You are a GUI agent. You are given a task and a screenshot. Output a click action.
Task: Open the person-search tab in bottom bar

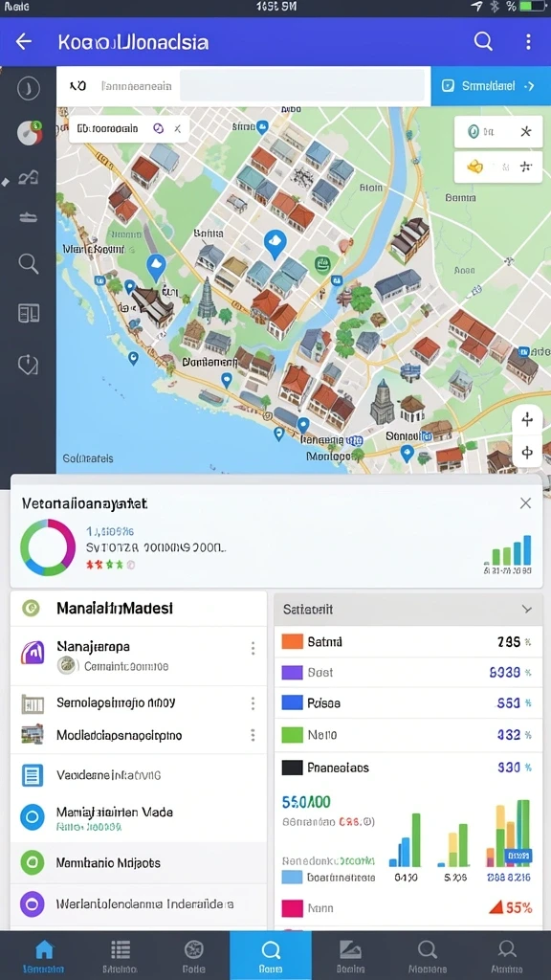[507, 956]
